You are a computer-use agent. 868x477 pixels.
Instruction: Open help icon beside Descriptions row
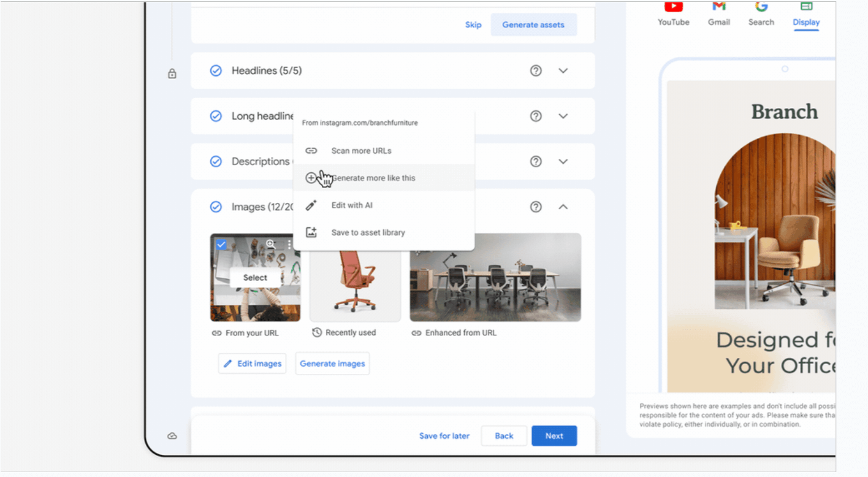(536, 161)
